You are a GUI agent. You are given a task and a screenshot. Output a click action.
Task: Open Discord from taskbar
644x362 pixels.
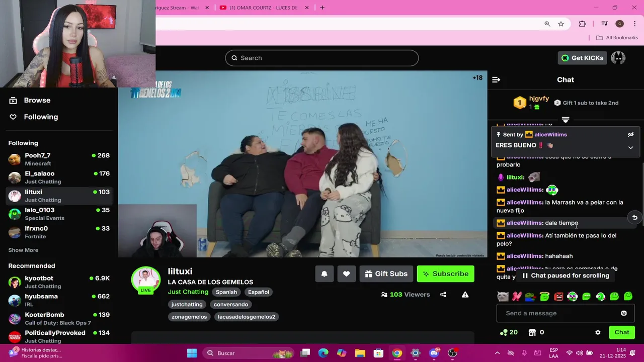tap(434, 353)
